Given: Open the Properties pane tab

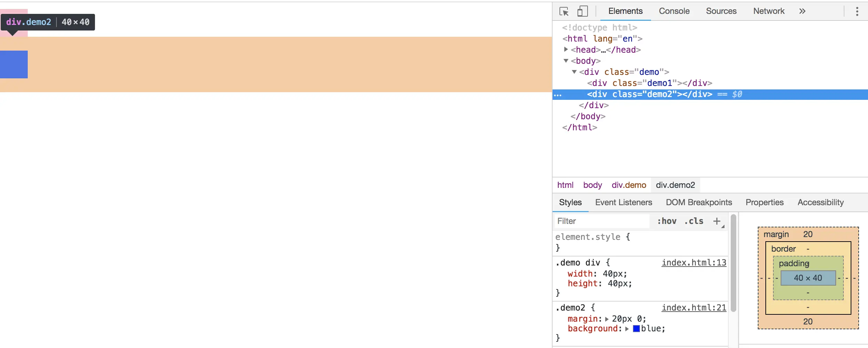Looking at the screenshot, I should click(x=764, y=202).
